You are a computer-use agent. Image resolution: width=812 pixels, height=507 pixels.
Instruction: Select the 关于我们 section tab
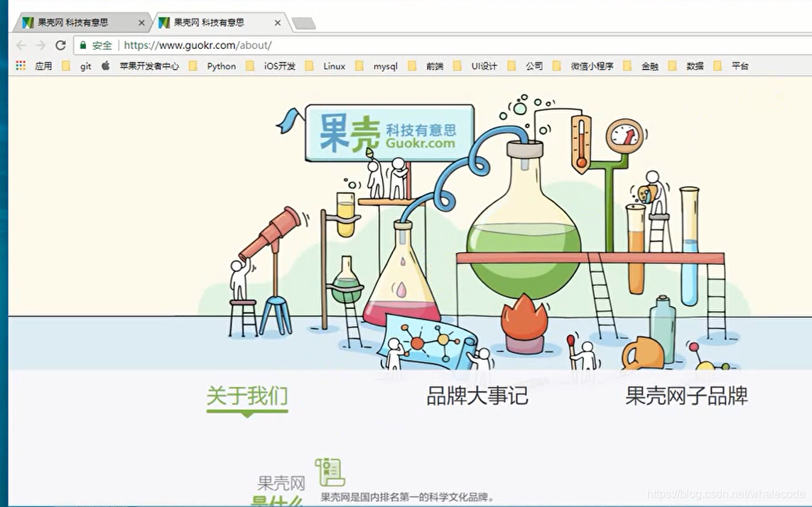(247, 396)
